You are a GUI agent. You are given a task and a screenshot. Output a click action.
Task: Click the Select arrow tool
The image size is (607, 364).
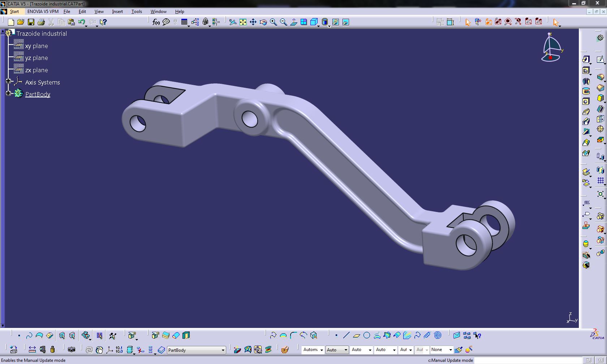coord(556,22)
